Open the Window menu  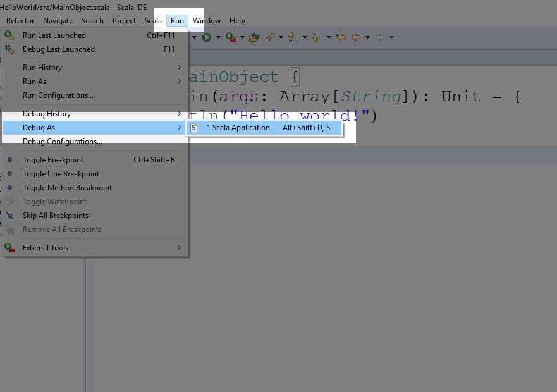click(x=207, y=20)
